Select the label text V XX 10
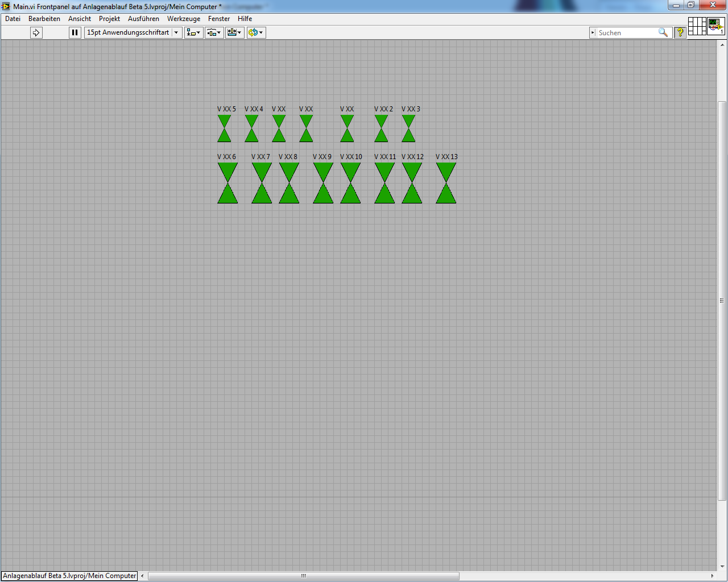 tap(351, 157)
